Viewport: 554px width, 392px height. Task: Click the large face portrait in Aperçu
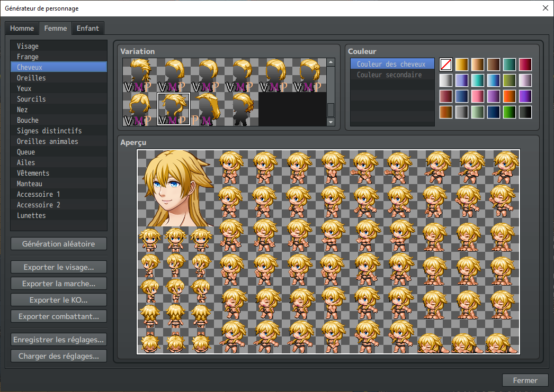(176, 188)
